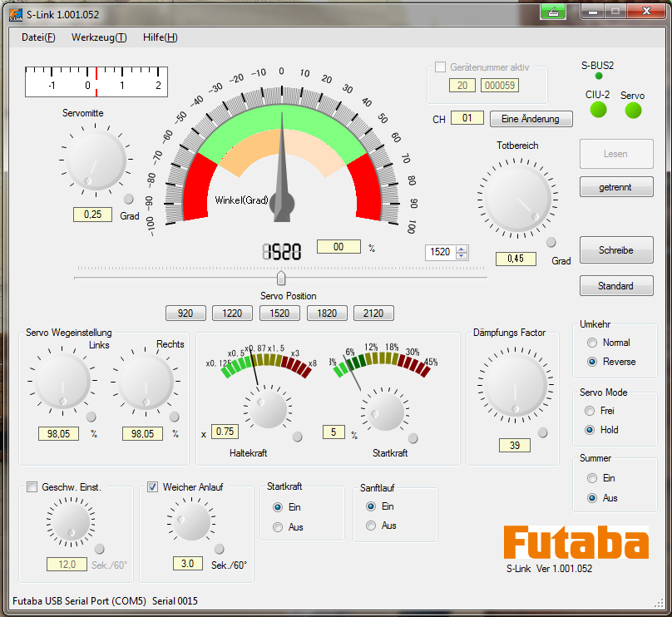The height and width of the screenshot is (617, 672).
Task: Uncheck the Weicher Anlauf checkbox
Action: (152, 486)
